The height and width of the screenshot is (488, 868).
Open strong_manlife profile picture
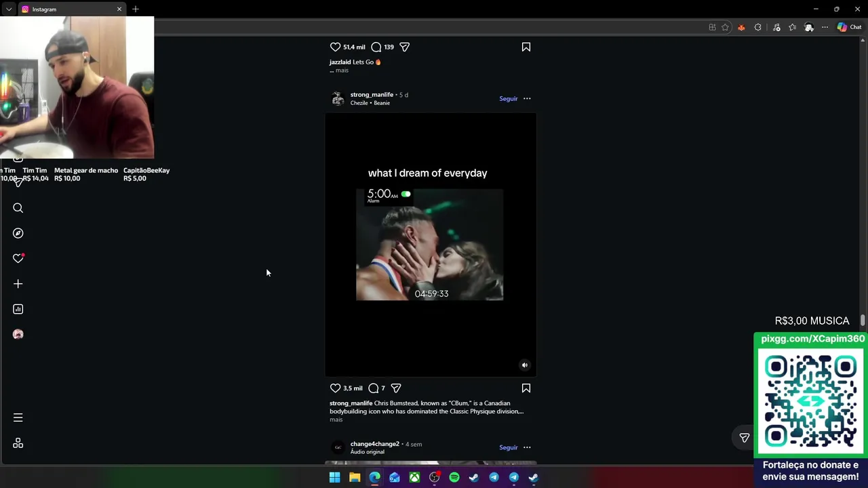(338, 99)
